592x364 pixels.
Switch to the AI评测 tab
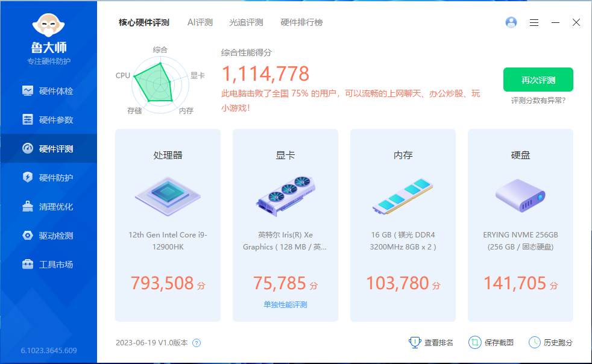(x=200, y=23)
